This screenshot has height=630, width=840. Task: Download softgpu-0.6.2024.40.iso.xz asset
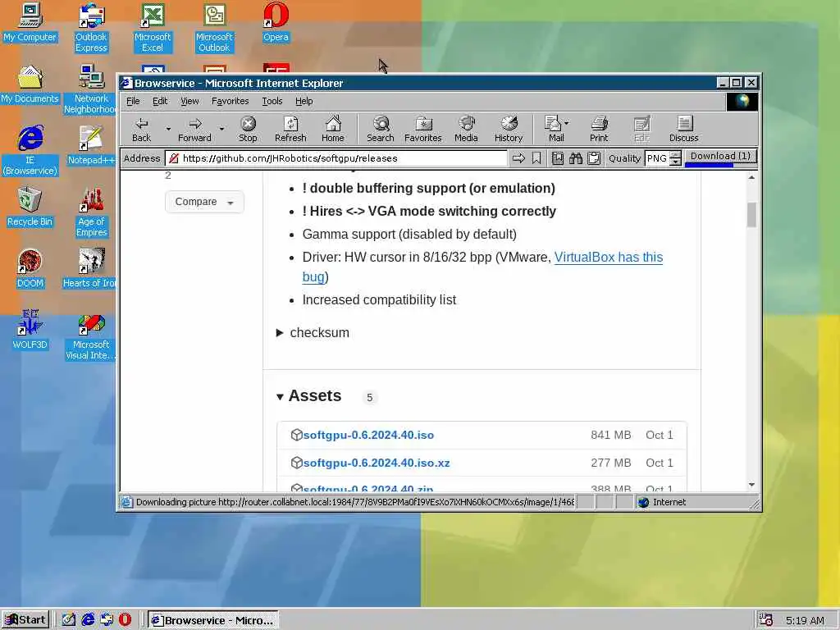376,463
